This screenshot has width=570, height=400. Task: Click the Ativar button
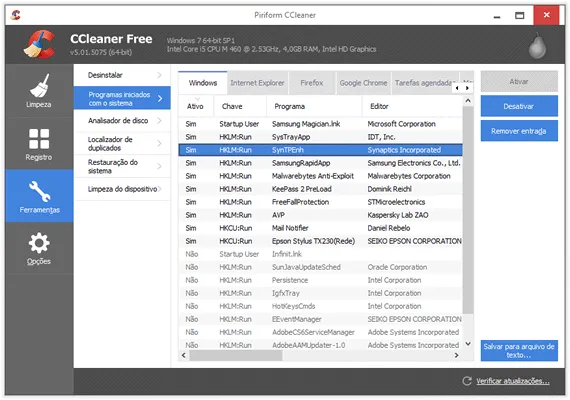pos(519,81)
